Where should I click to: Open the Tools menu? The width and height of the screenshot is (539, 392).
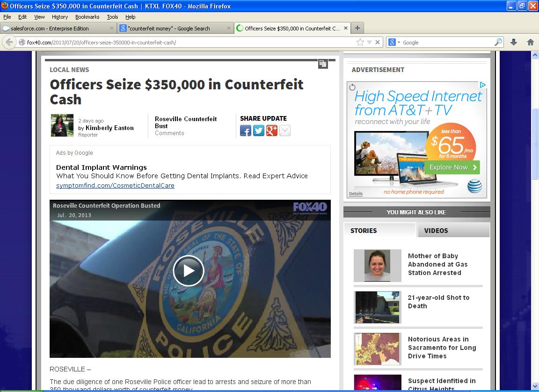coord(112,17)
